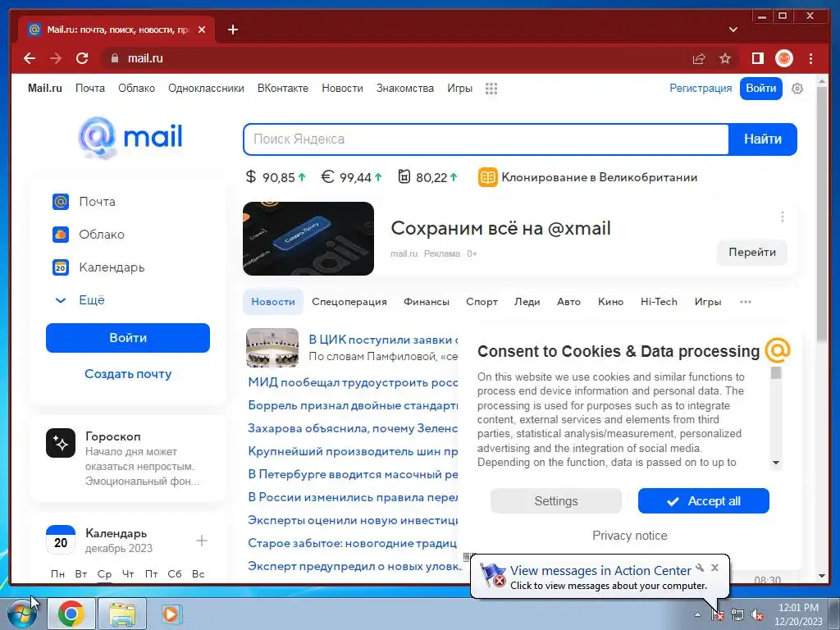The image size is (840, 630).
Task: Close the Action Center balloon notification
Action: [x=714, y=568]
